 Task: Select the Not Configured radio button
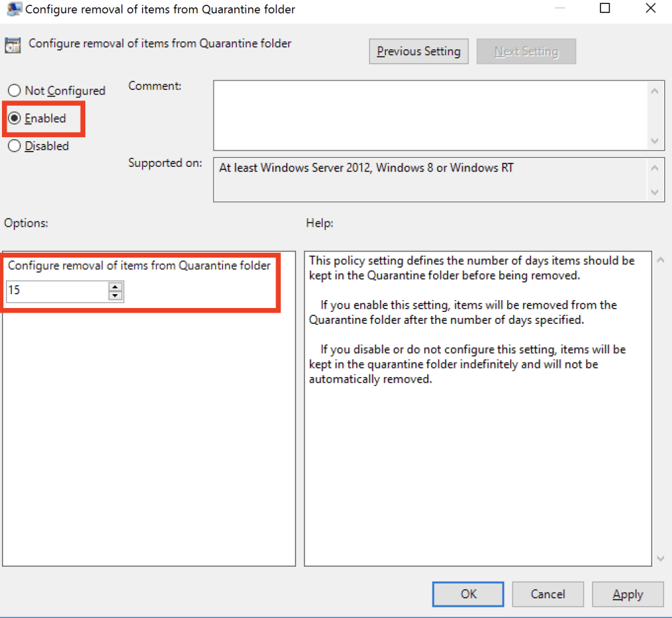(x=14, y=91)
